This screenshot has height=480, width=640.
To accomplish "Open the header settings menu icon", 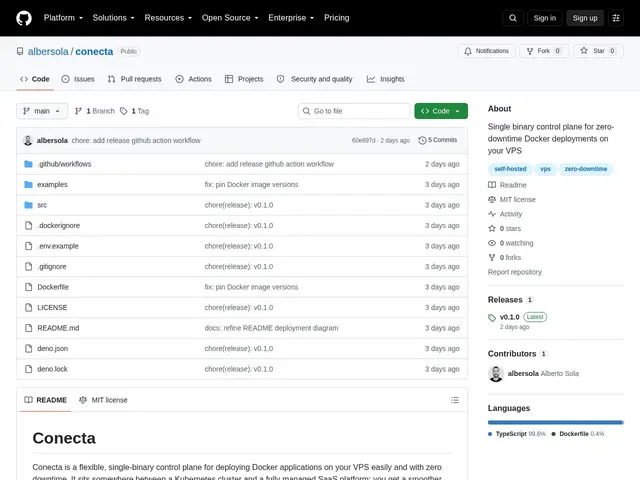I will click(616, 18).
